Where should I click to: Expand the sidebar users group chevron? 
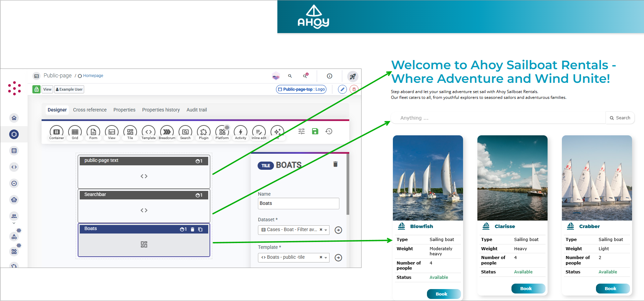pos(14,223)
